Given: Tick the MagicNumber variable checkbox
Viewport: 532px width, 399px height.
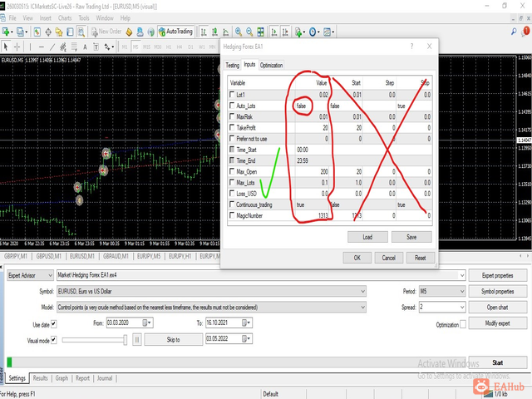Looking at the screenshot, I should (232, 215).
